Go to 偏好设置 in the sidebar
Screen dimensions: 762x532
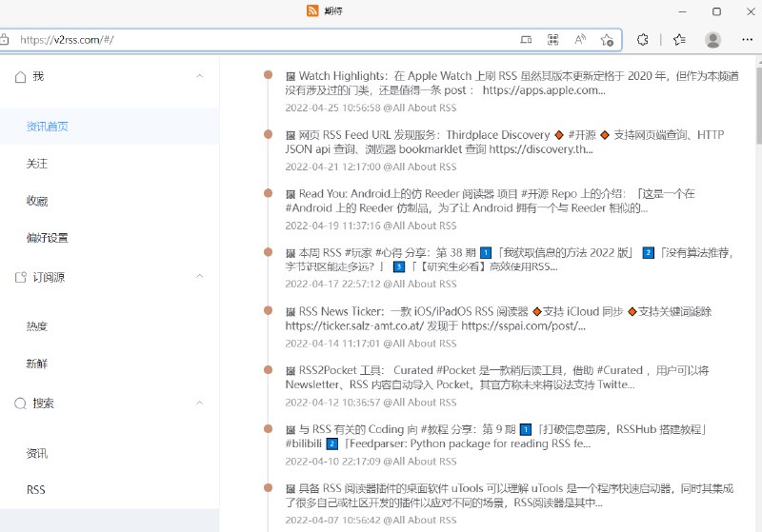pyautogui.click(x=47, y=238)
